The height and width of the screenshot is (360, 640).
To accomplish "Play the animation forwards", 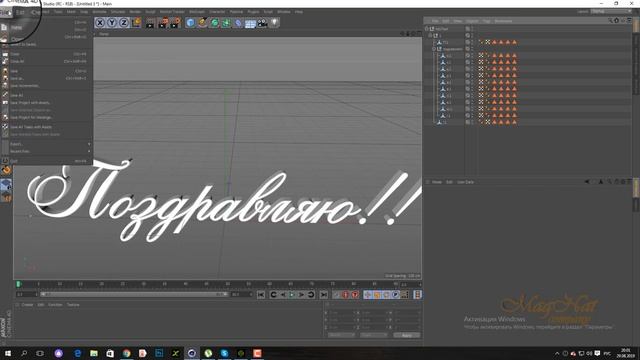I will 292,295.
